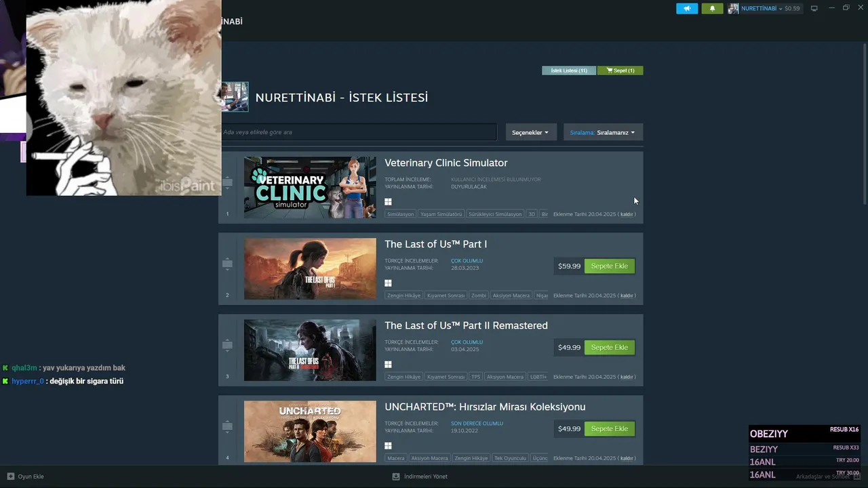Click the Big Picture mode monitor icon

coord(814,9)
